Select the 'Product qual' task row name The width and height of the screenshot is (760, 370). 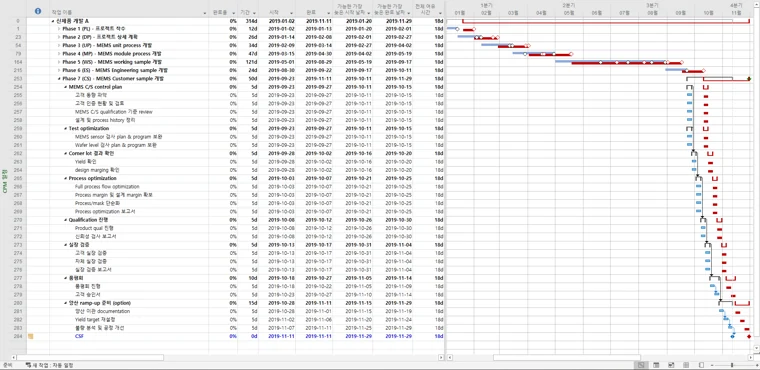(94, 228)
